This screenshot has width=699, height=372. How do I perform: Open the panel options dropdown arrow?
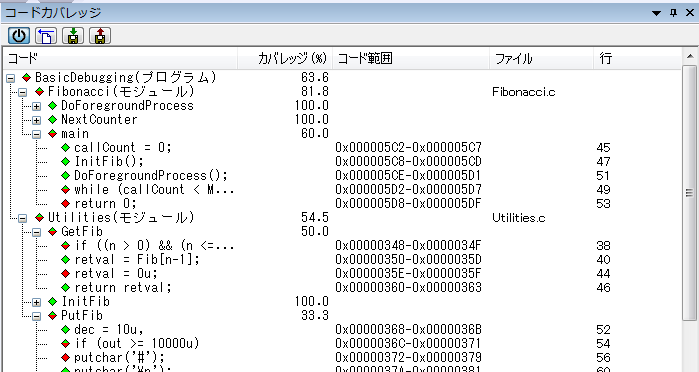657,13
